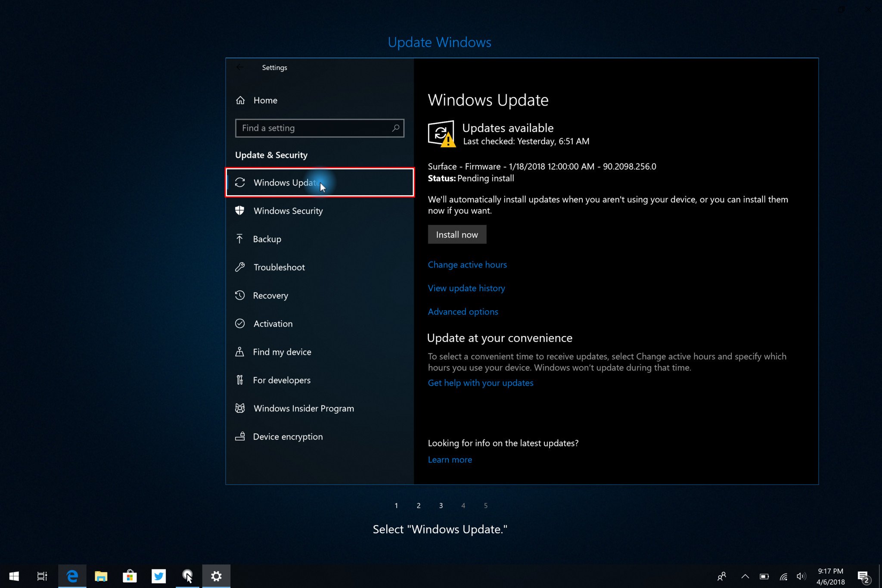Click the search magnifier in Find a setting
The width and height of the screenshot is (882, 588).
point(395,128)
